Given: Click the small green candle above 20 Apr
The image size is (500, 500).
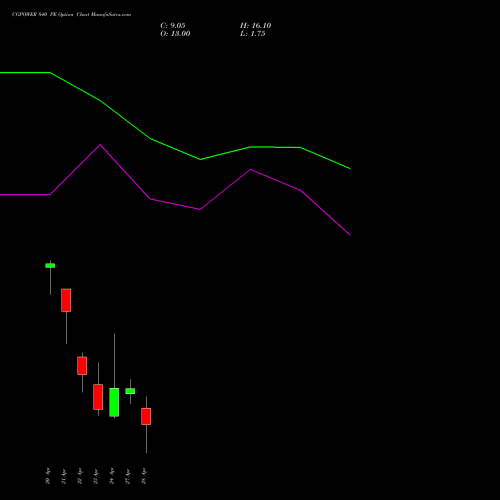Looking at the screenshot, I should pyautogui.click(x=50, y=266).
